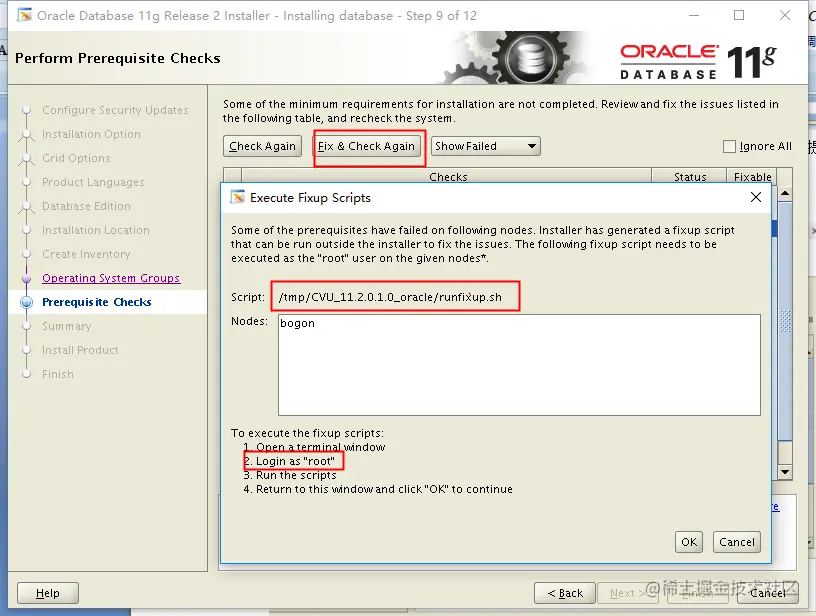Click Product Languages step
Screen dimensions: 816x616
[x=93, y=182]
